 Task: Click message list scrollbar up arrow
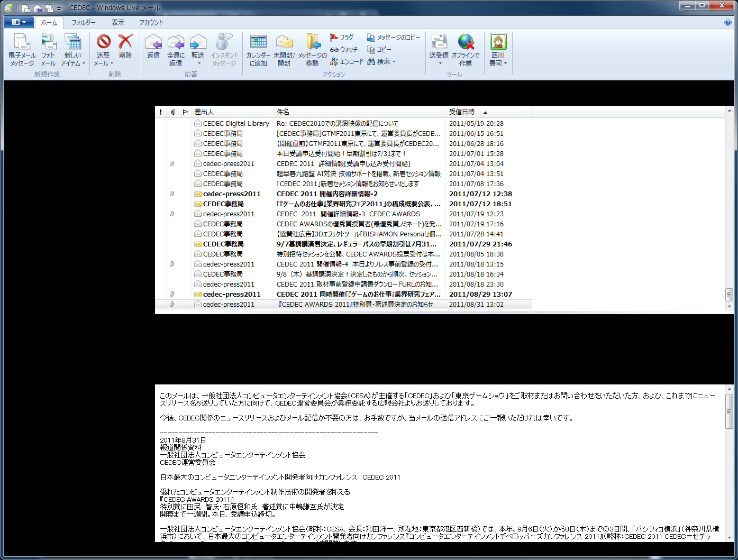tap(730, 111)
